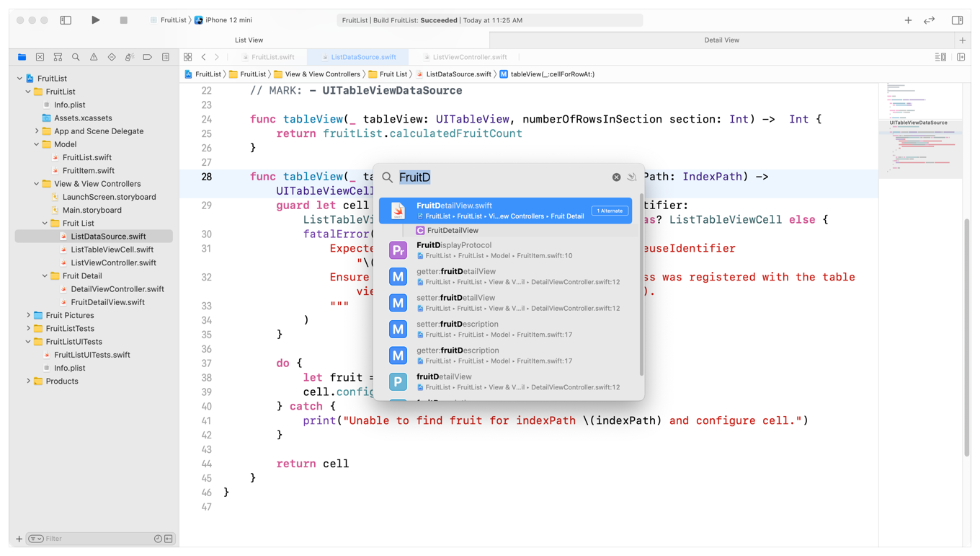Image resolution: width=980 pixels, height=556 pixels.
Task: Open the Code Review arrows button
Action: [930, 20]
